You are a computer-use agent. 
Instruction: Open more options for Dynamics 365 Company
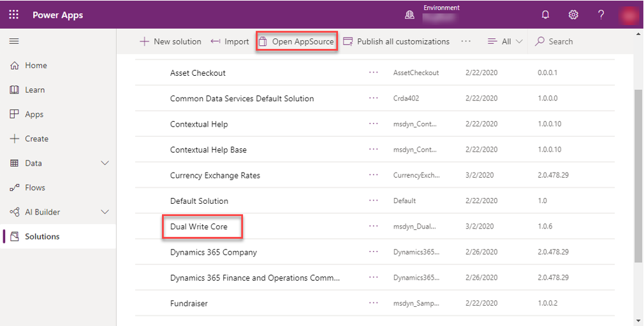point(374,252)
